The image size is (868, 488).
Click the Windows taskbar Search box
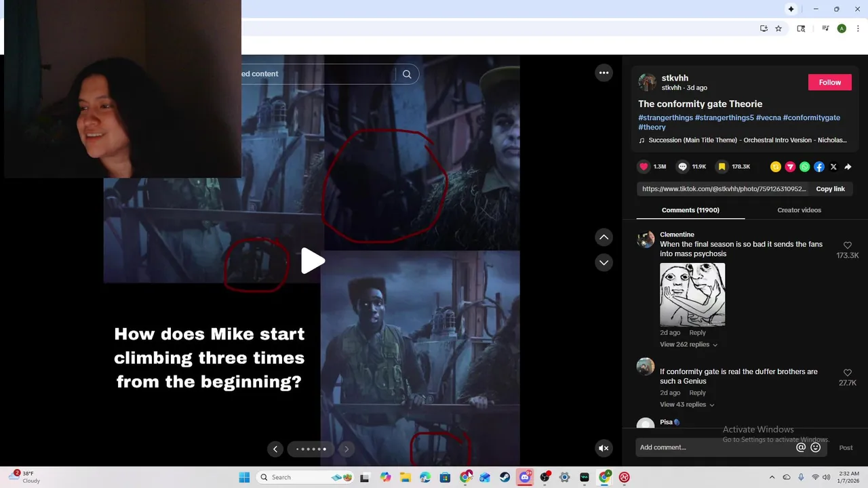pos(305,477)
